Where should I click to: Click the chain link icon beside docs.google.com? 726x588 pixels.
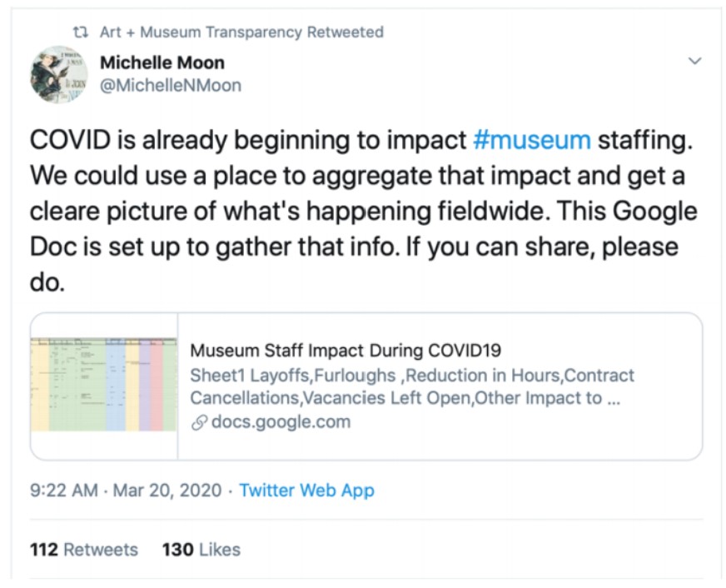(198, 421)
